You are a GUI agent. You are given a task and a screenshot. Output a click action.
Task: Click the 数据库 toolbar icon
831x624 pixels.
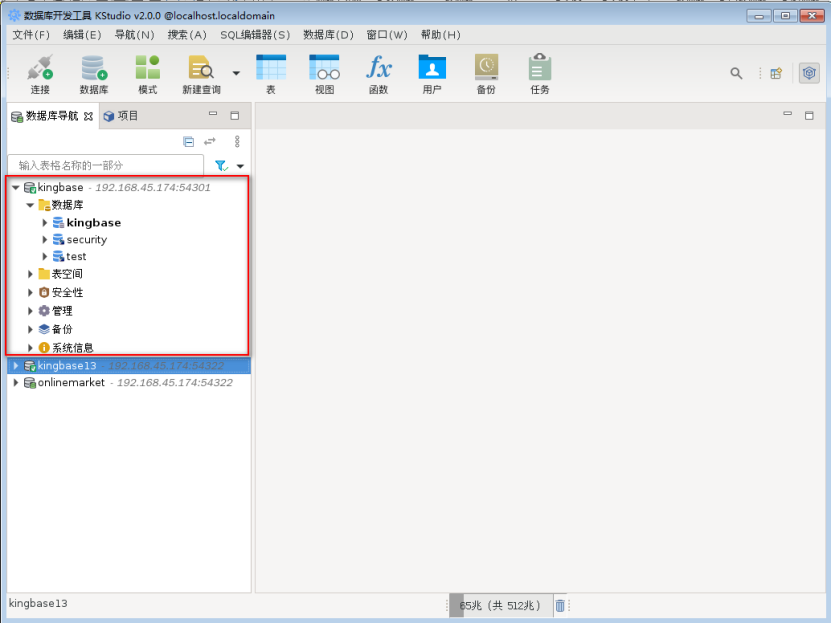click(94, 74)
